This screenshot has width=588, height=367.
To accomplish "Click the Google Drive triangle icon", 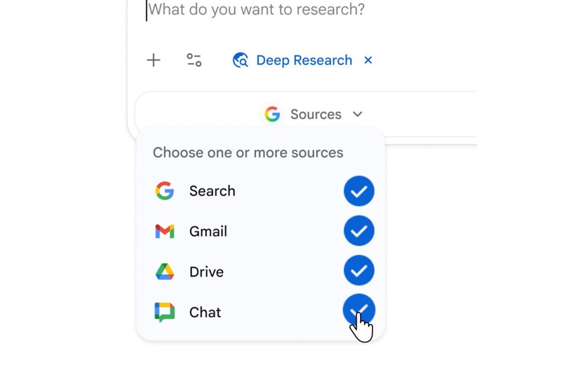I will pos(164,271).
